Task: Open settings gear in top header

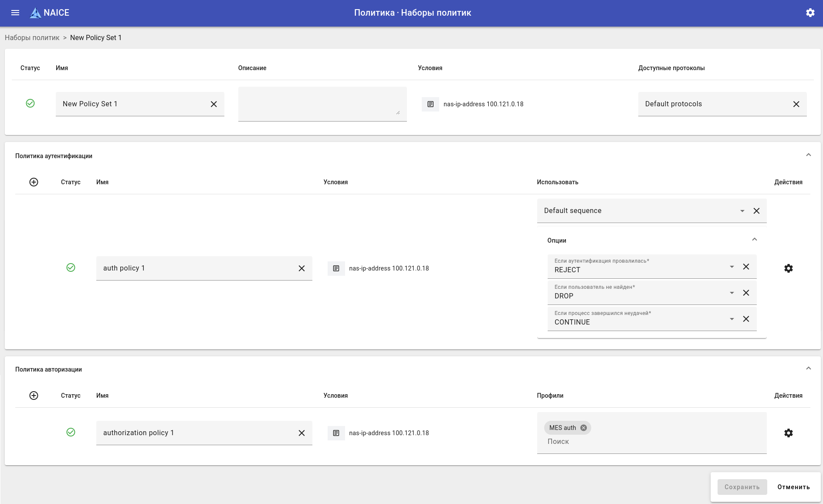Action: click(x=810, y=13)
